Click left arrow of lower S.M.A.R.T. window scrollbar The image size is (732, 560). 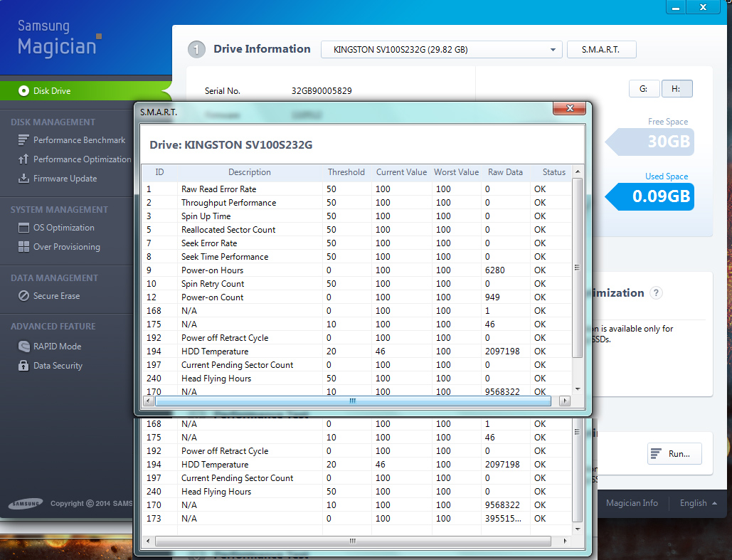[x=149, y=541]
